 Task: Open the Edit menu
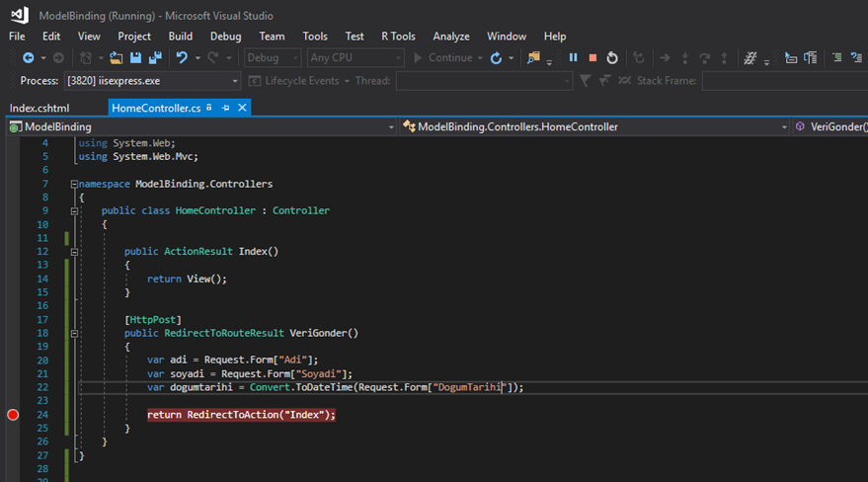[51, 36]
